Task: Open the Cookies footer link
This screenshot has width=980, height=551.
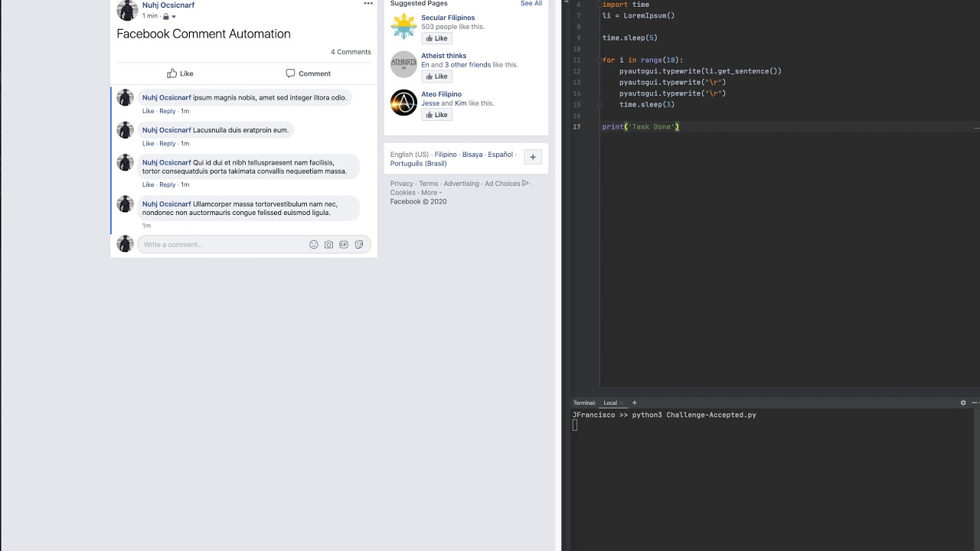Action: [x=403, y=193]
